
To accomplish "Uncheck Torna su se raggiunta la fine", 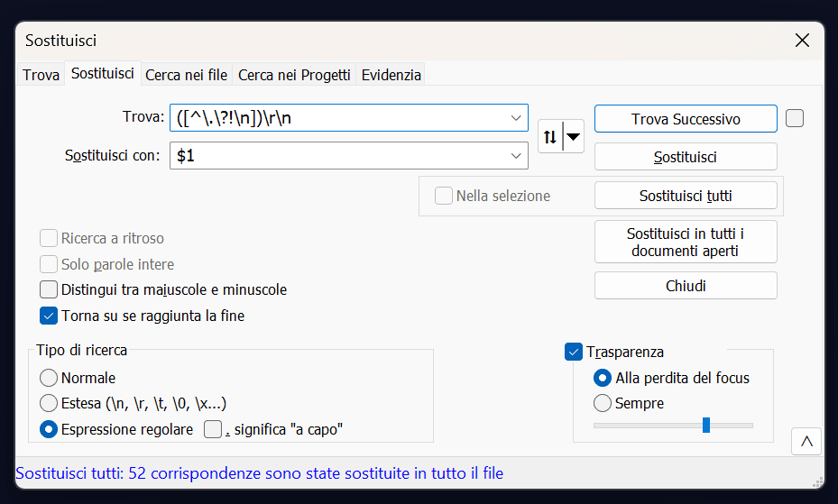I will 49,316.
